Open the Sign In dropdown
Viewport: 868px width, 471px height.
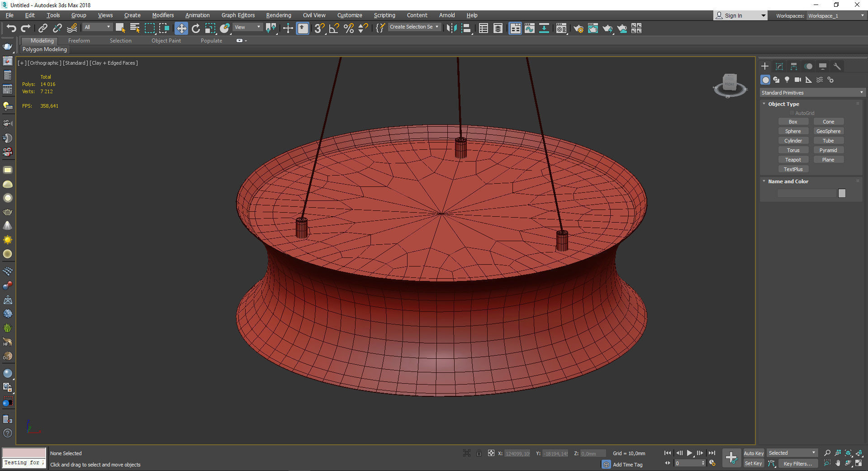pos(740,15)
